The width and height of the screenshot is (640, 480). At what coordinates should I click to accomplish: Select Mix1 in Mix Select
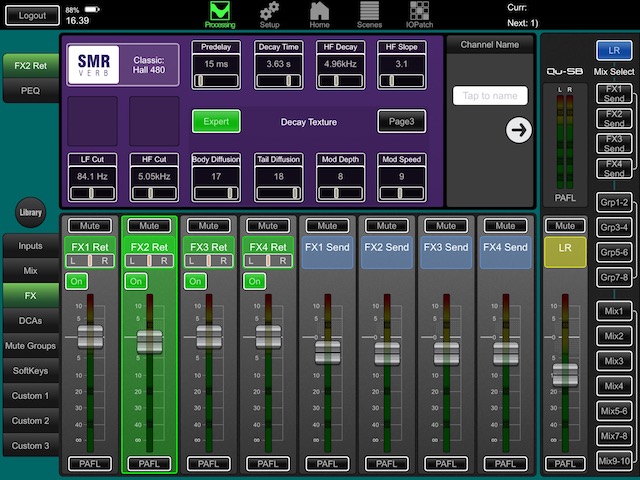point(614,311)
